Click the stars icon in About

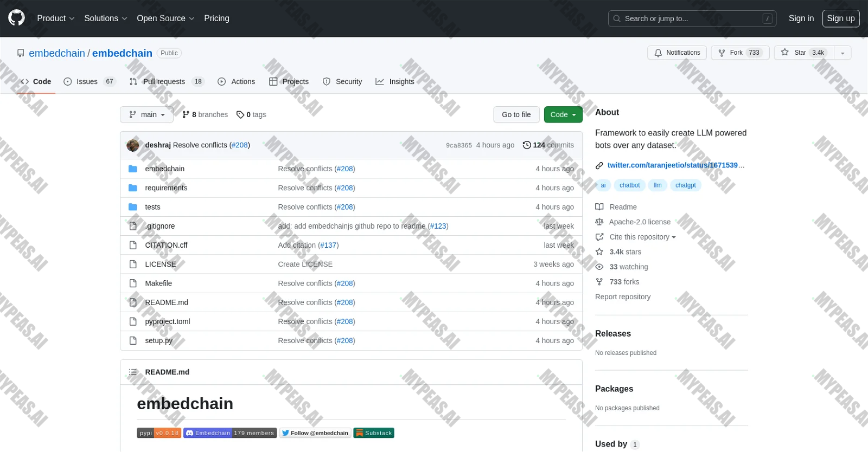(x=599, y=251)
